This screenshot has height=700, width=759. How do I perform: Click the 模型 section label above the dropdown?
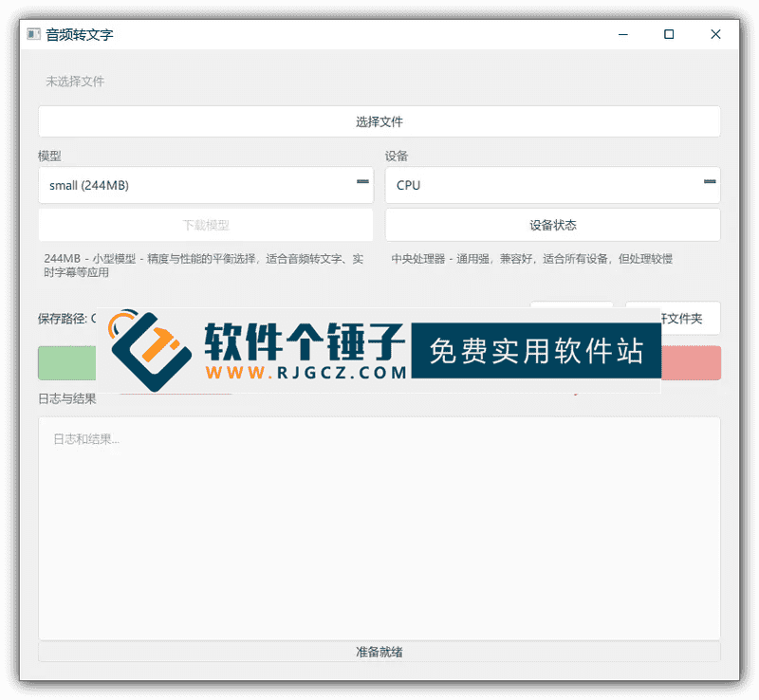[x=49, y=156]
